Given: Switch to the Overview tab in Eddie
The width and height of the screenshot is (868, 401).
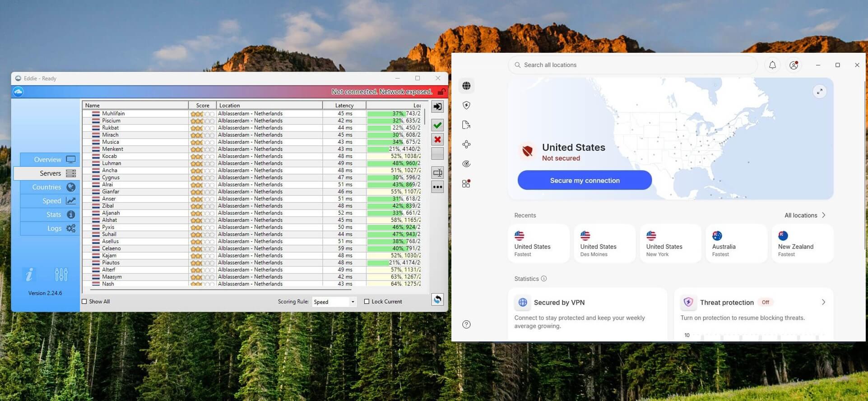Looking at the screenshot, I should tap(50, 159).
